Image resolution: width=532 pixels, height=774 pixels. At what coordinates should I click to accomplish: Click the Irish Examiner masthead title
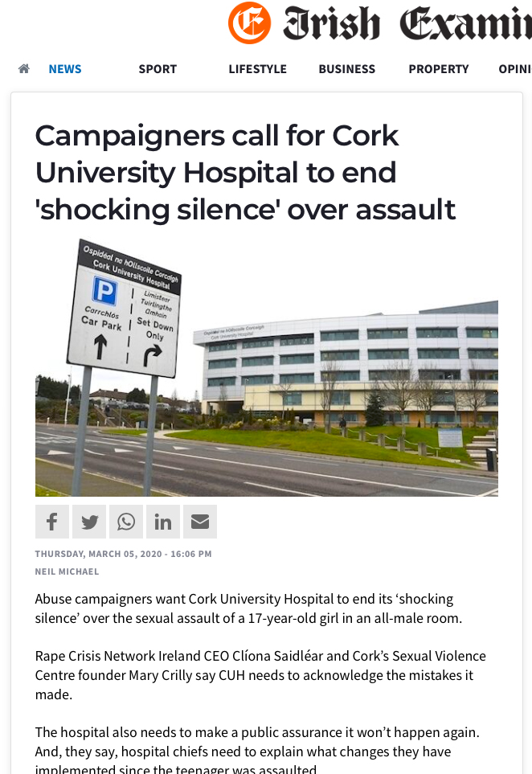coord(406,24)
